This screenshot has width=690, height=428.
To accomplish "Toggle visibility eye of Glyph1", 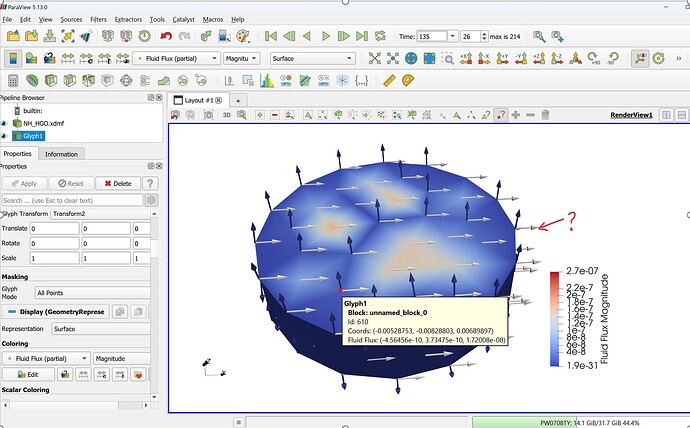I will pyautogui.click(x=4, y=136).
